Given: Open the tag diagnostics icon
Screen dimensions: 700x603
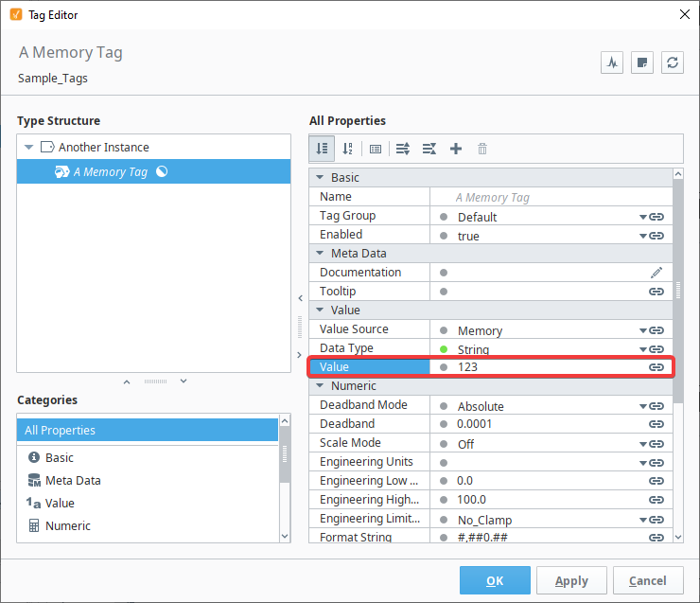Looking at the screenshot, I should click(612, 62).
